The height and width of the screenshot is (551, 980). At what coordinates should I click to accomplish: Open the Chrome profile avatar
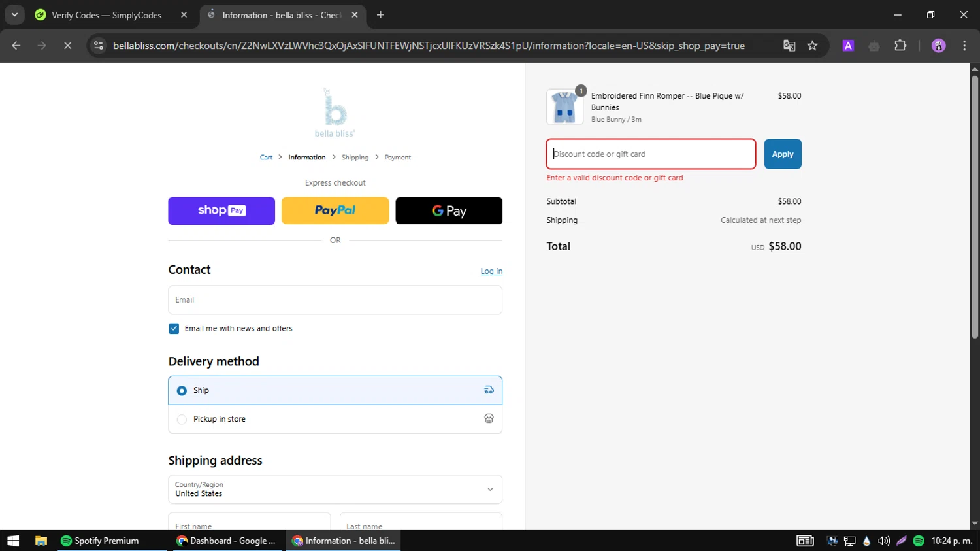pyautogui.click(x=939, y=46)
